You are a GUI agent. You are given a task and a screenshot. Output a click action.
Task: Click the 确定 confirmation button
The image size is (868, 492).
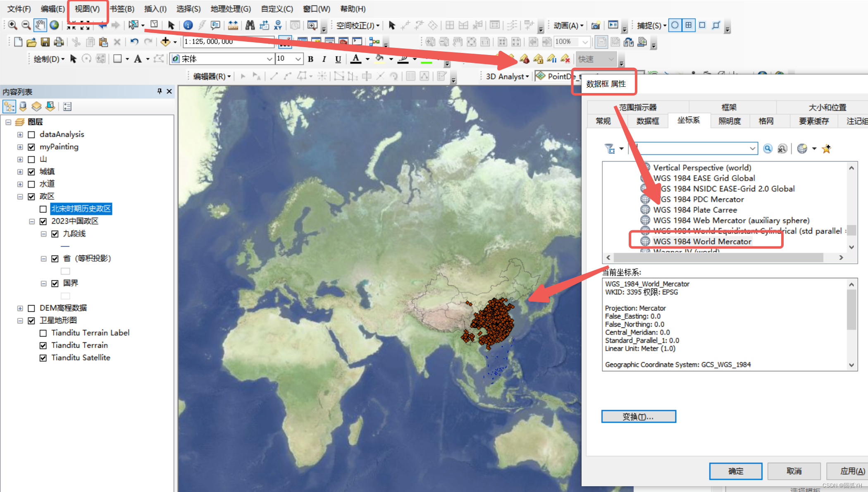click(x=735, y=471)
